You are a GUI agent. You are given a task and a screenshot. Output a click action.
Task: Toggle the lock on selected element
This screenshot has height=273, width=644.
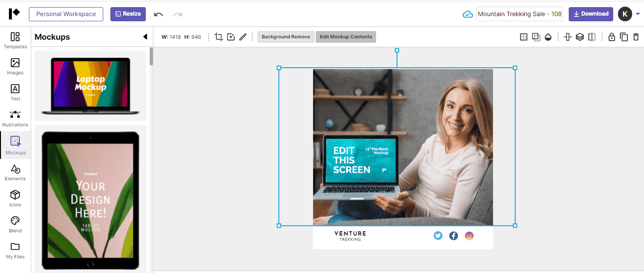coord(611,37)
